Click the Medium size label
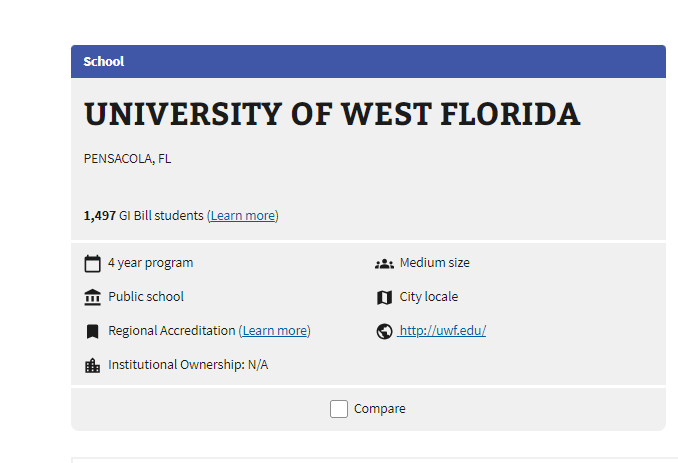 coord(435,262)
